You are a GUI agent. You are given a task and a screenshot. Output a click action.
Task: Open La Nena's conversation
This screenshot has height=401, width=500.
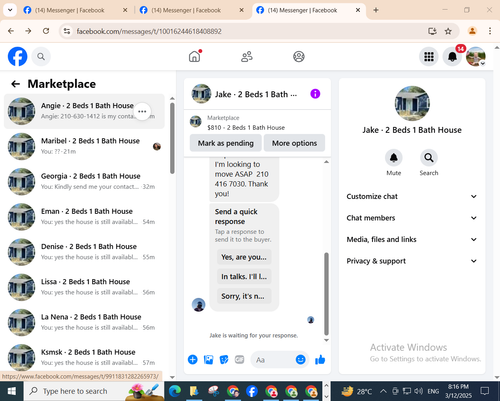[x=84, y=322]
